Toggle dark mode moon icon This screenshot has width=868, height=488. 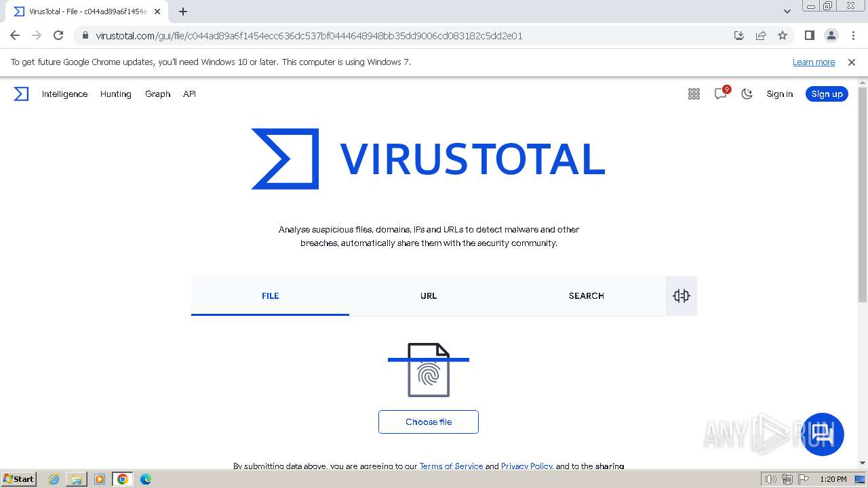(747, 94)
